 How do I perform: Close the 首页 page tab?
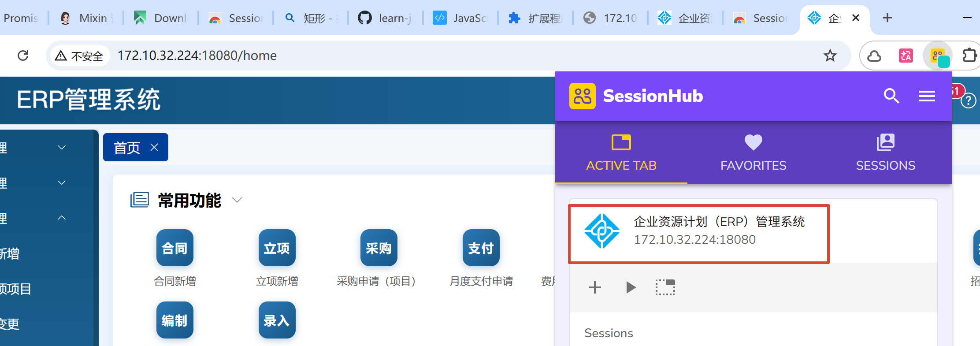(154, 147)
